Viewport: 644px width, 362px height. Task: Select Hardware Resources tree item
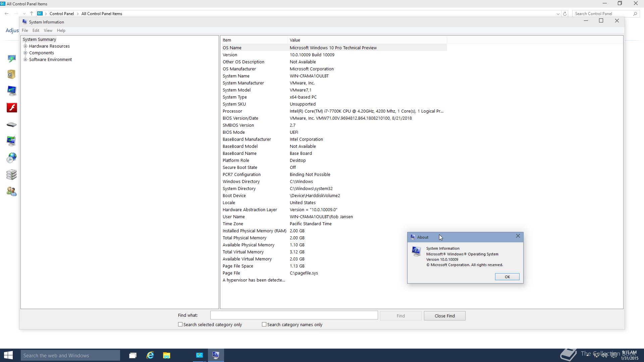[49, 46]
